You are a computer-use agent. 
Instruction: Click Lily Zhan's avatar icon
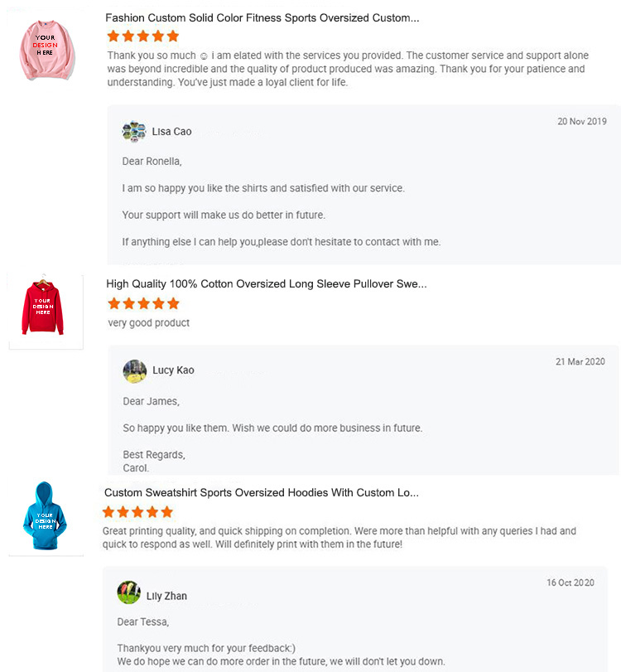(x=129, y=593)
